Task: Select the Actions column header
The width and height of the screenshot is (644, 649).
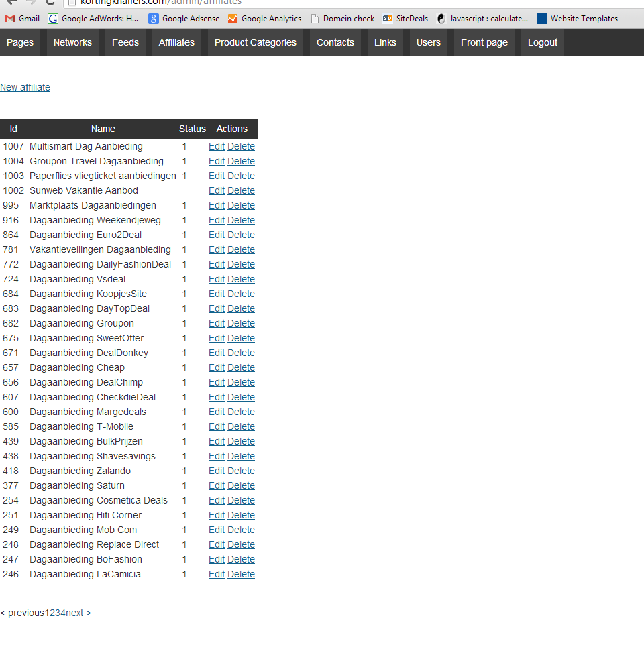Action: pyautogui.click(x=231, y=129)
